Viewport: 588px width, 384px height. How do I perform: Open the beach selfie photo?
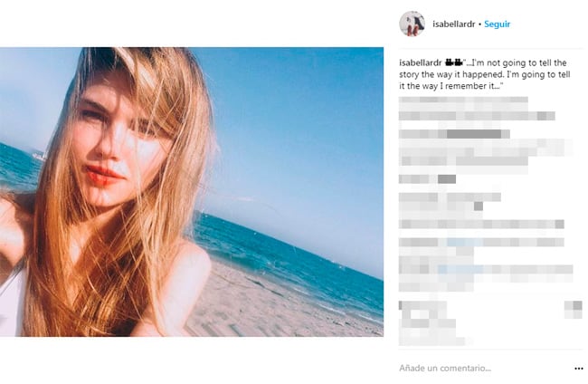192,192
